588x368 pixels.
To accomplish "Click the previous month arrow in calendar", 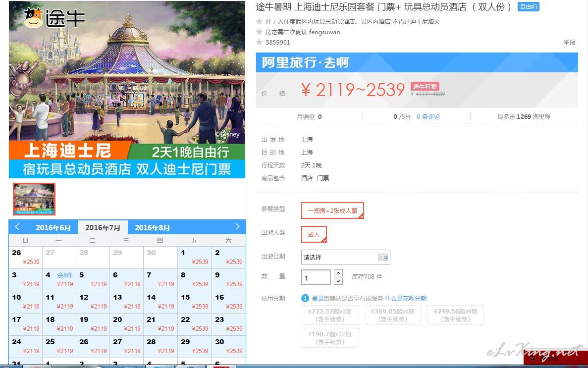I will coord(17,227).
